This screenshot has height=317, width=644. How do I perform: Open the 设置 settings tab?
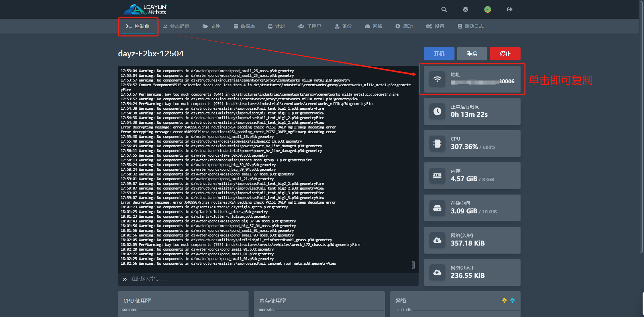[435, 26]
